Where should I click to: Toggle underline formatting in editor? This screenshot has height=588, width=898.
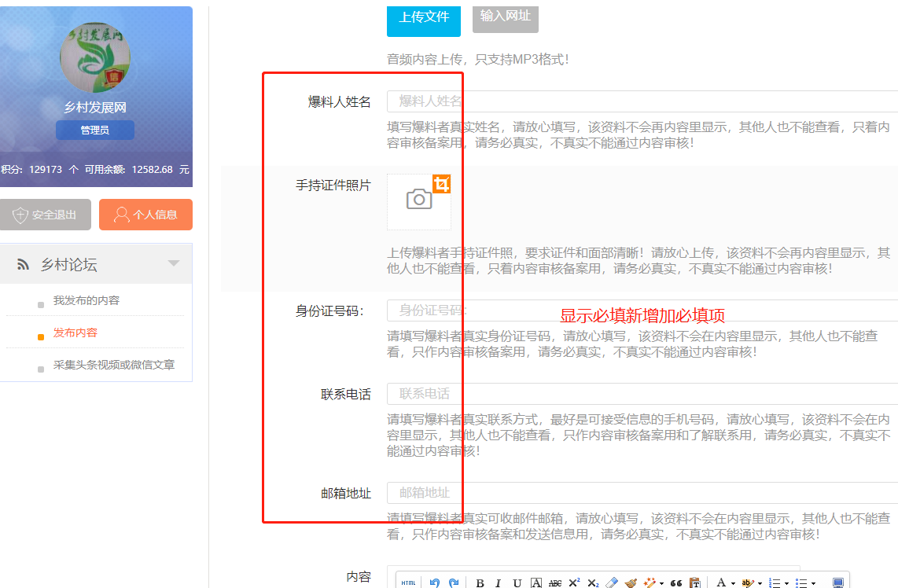click(517, 582)
